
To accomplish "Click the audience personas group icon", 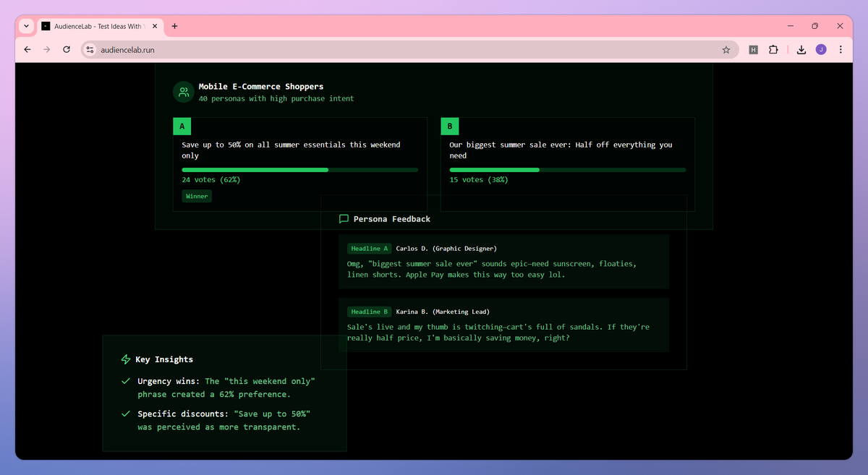I will tap(184, 92).
